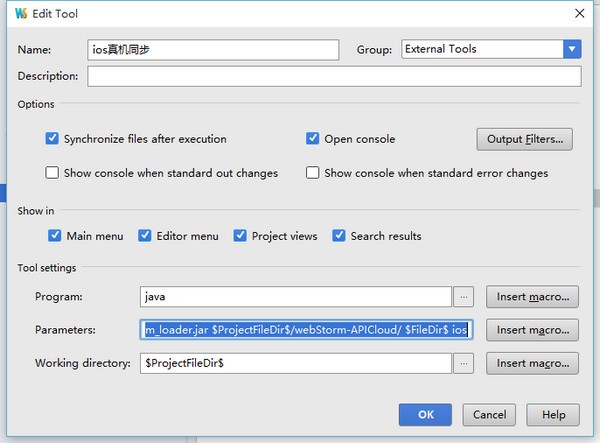Open the Group dropdown arrow
Image resolution: width=600 pixels, height=443 pixels.
tap(572, 49)
